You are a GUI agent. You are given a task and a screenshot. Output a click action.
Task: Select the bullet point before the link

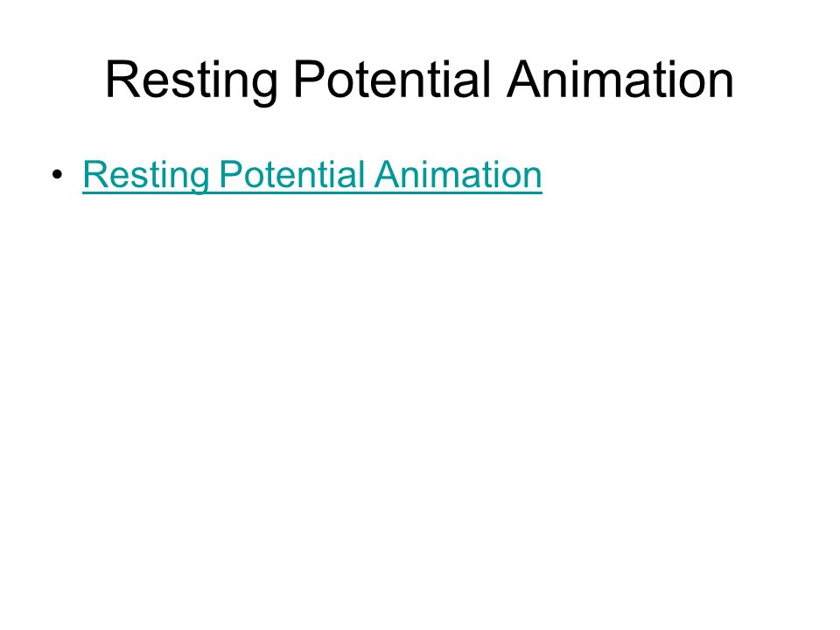pyautogui.click(x=58, y=175)
